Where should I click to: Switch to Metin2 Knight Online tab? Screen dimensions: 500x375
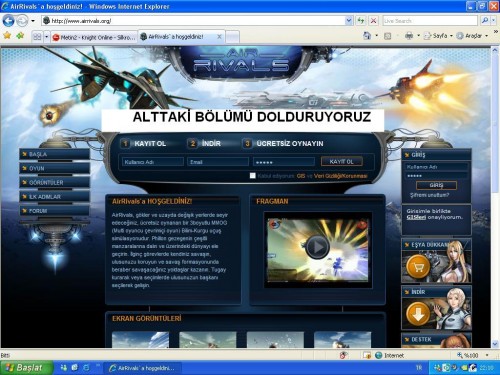[x=94, y=37]
